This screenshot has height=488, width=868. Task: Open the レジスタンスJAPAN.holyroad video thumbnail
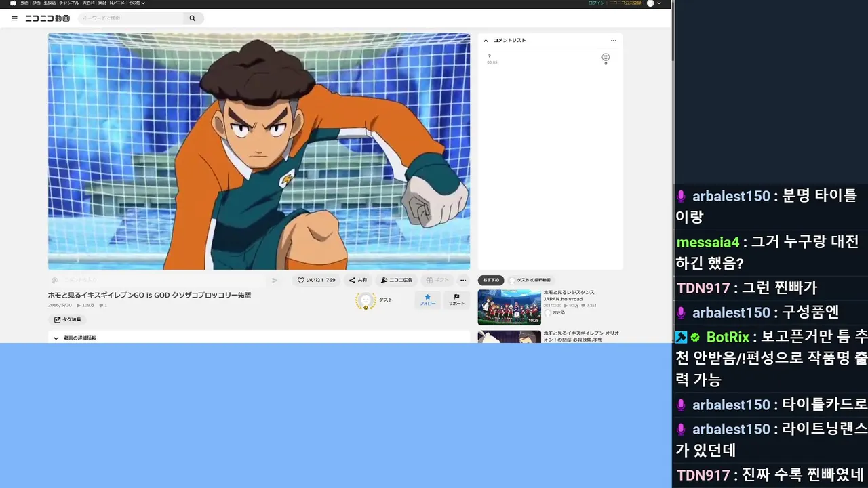[509, 308]
